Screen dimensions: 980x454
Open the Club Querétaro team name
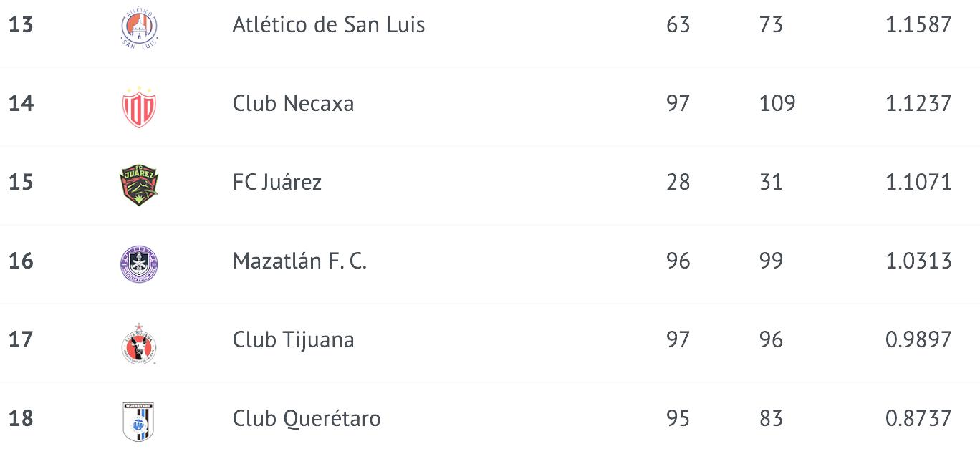[307, 418]
